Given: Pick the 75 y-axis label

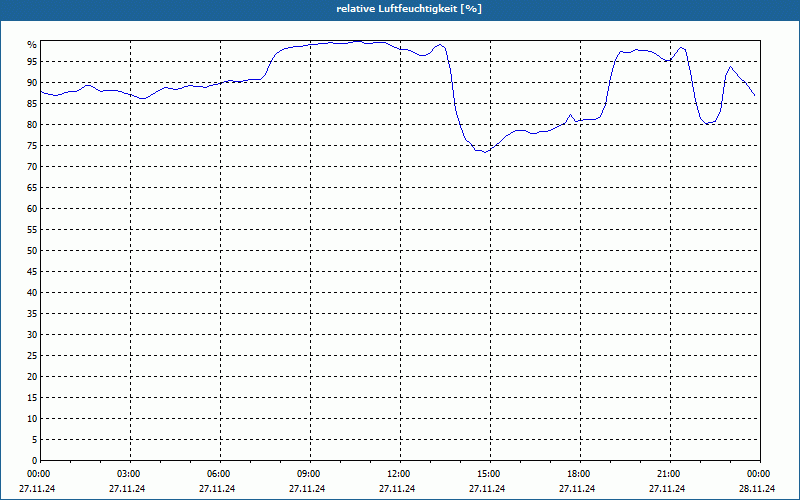Looking at the screenshot, I should (x=32, y=145).
